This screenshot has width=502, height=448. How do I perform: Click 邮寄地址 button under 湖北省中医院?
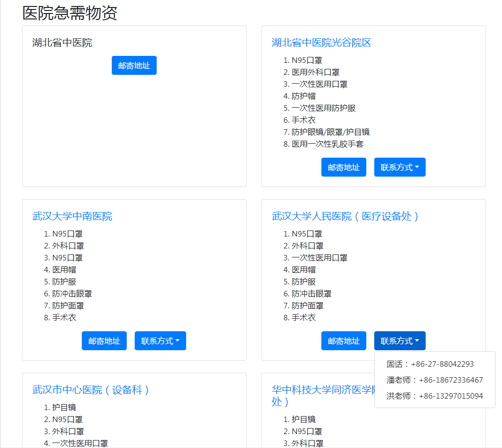tap(134, 65)
